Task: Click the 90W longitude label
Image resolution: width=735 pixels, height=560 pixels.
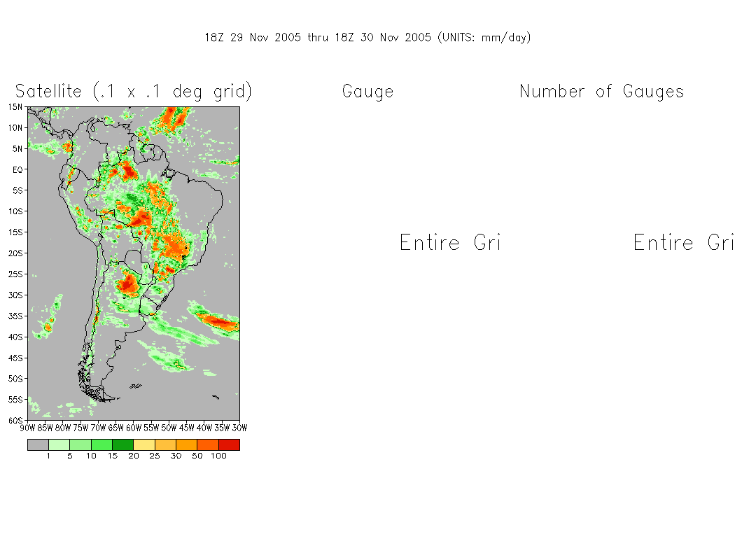Action: point(28,428)
